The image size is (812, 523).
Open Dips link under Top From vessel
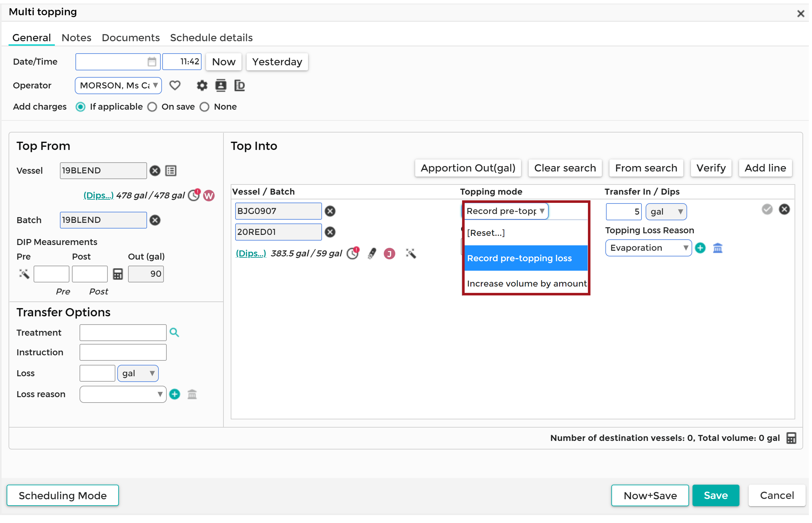tap(99, 196)
